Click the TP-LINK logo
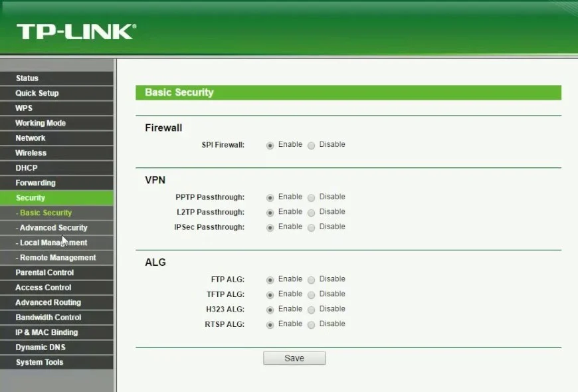Viewport: 578px width, 392px height. 76,32
